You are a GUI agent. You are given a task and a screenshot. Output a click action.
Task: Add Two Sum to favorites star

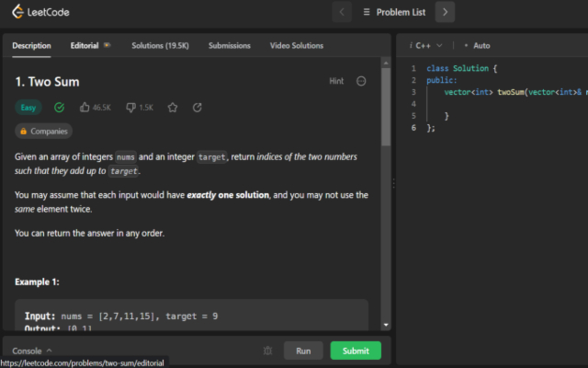coord(173,108)
